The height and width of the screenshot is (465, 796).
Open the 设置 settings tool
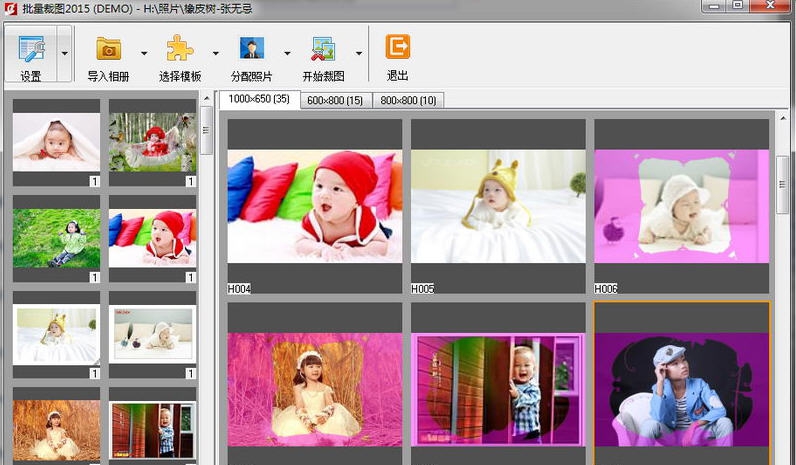click(x=31, y=53)
